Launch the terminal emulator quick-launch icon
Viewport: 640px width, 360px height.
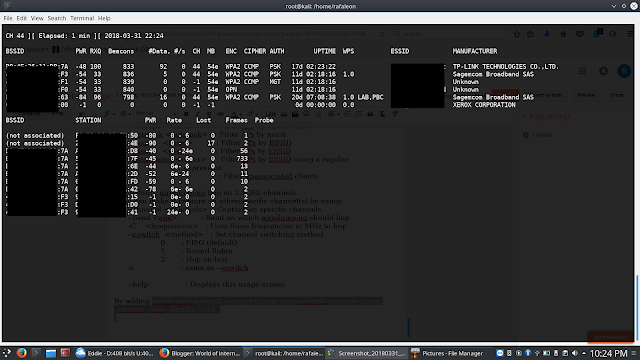click(x=36, y=353)
